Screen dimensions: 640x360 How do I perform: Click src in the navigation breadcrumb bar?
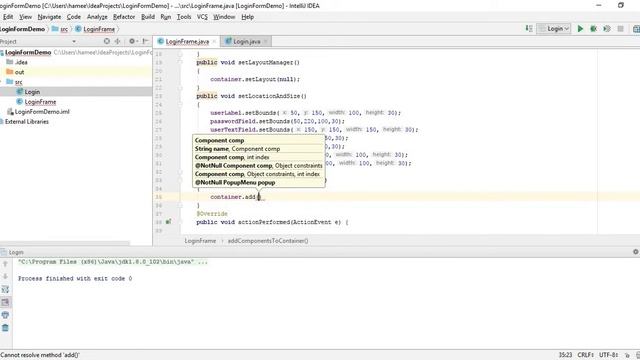60,29
